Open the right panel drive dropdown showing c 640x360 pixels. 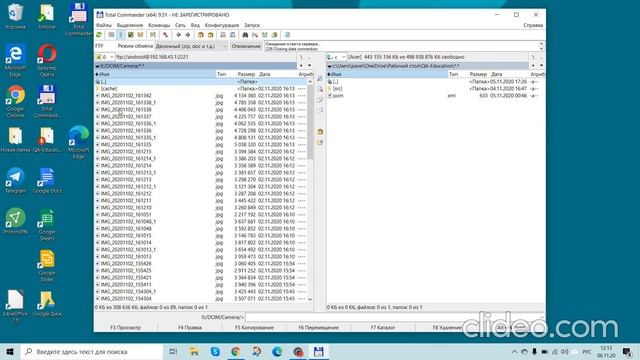click(x=337, y=57)
